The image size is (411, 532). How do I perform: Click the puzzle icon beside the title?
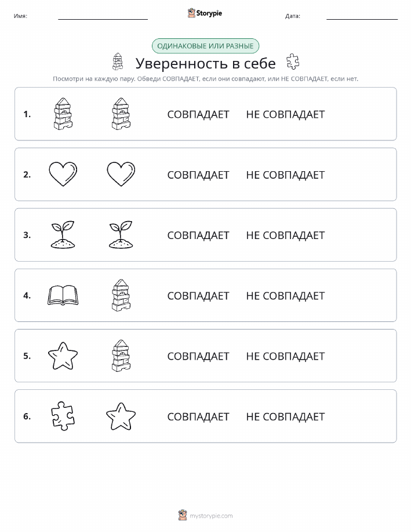(292, 61)
